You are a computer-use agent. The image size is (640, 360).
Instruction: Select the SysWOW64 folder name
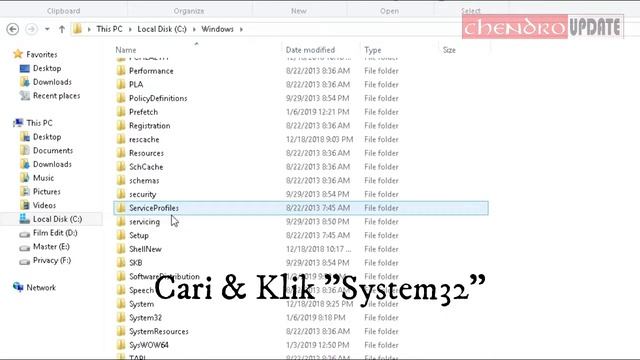(x=149, y=345)
